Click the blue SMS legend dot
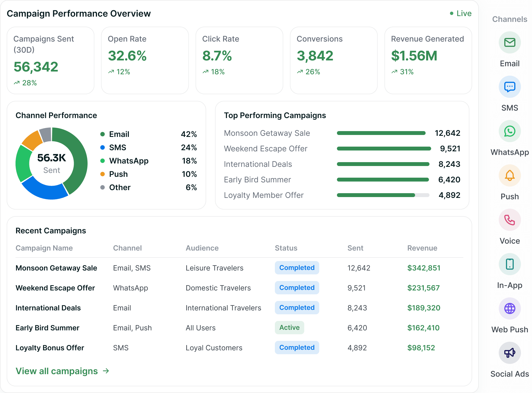Viewport: 532px width, 393px height. pos(103,147)
